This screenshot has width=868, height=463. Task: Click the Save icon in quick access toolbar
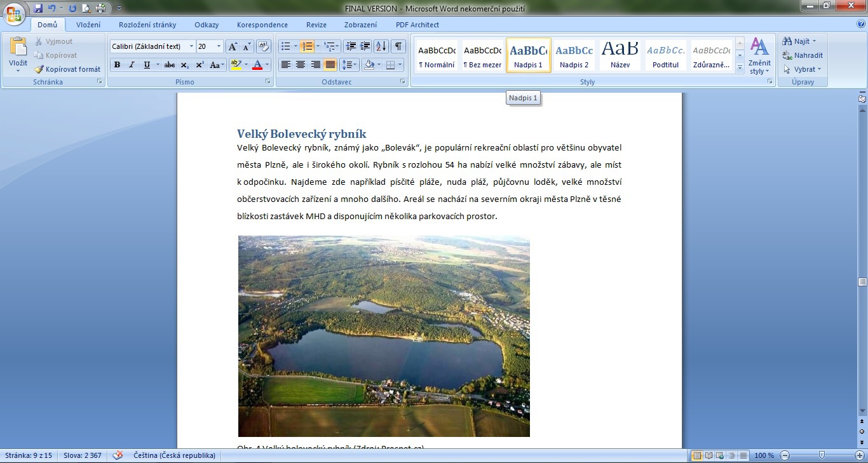coord(38,8)
